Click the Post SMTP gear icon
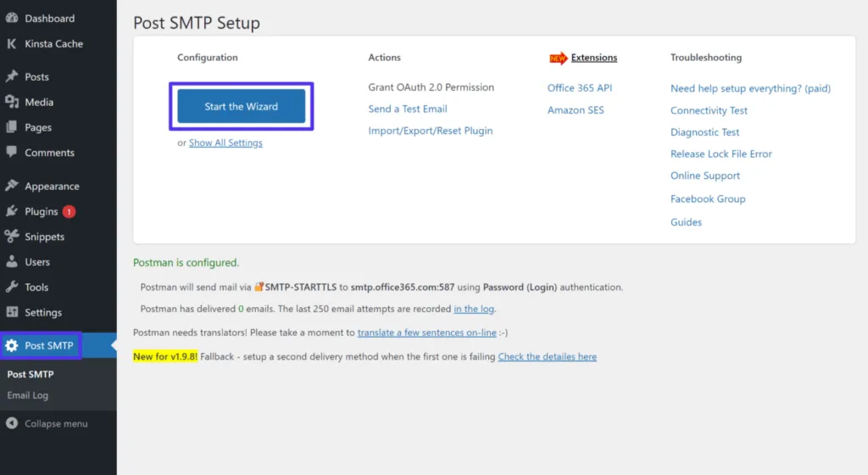The image size is (868, 475). coord(12,345)
